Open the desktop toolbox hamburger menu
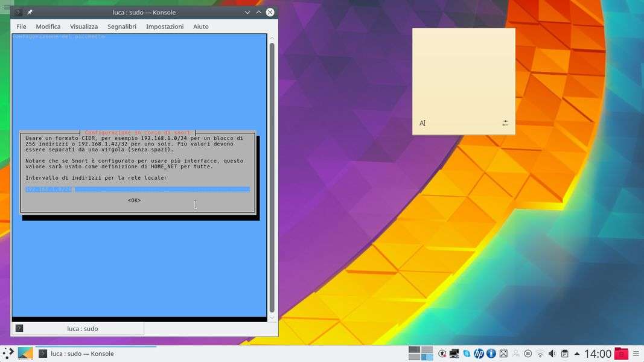The image size is (644, 362). [7, 8]
